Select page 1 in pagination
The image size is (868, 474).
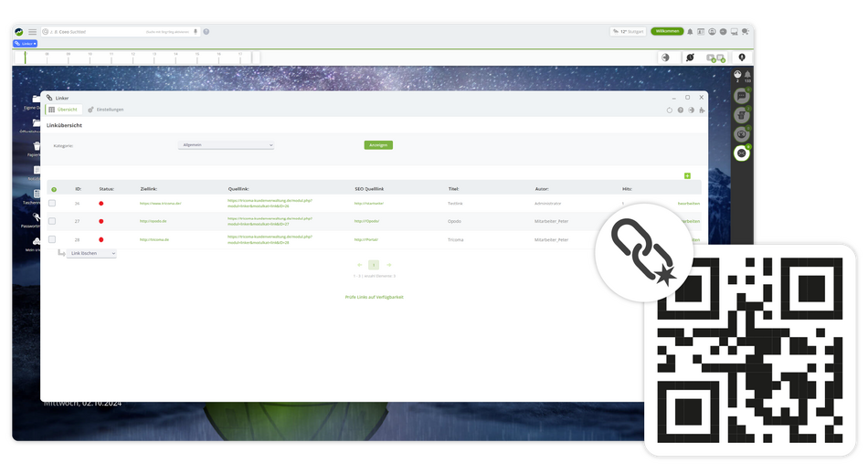pyautogui.click(x=374, y=265)
